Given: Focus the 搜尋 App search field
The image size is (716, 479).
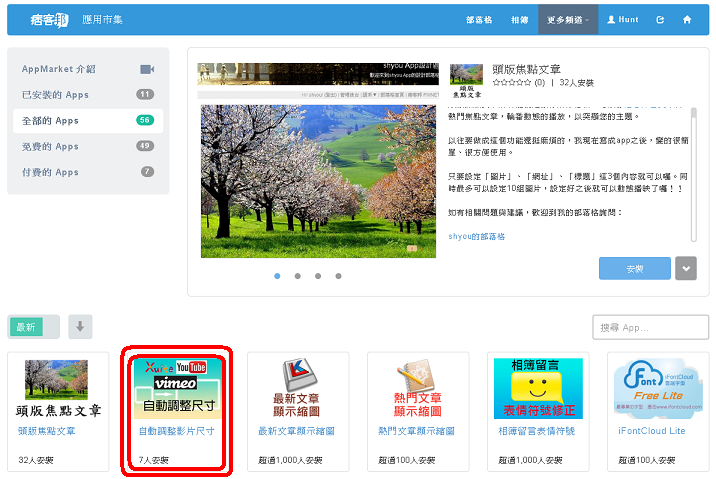Looking at the screenshot, I should pos(651,327).
